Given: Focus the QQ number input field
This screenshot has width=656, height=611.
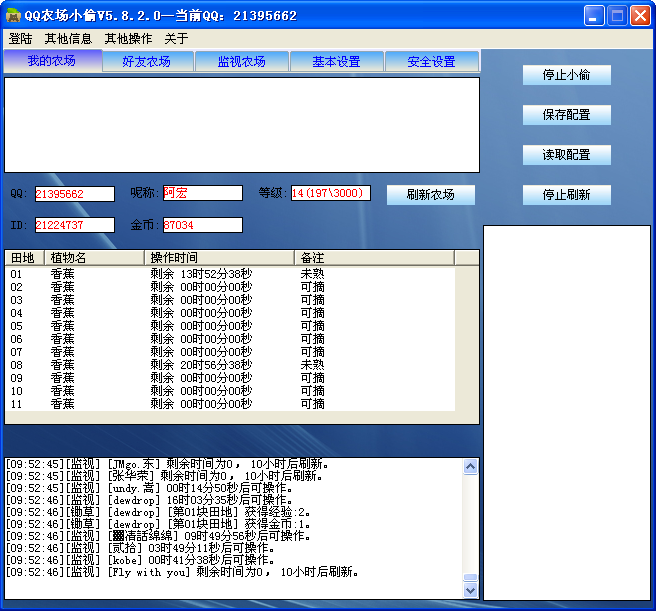Looking at the screenshot, I should (x=74, y=194).
